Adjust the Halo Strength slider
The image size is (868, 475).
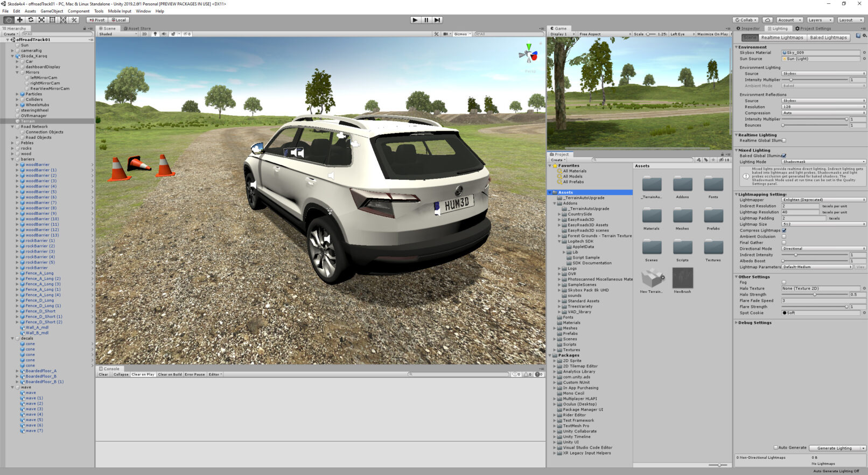click(815, 295)
